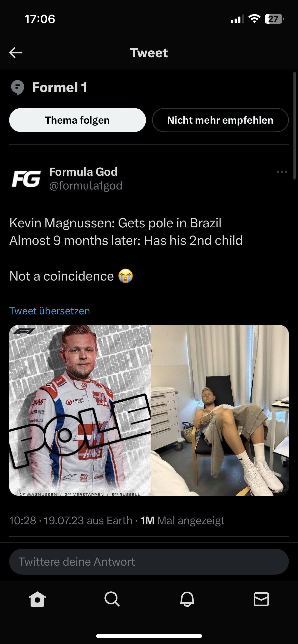
Task: Open the @formula1god handle
Action: tap(86, 186)
